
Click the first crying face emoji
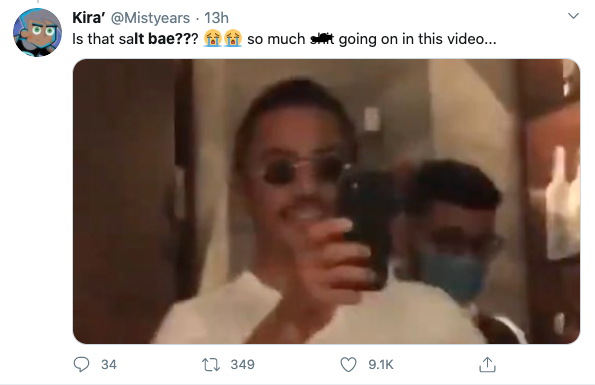pos(212,38)
